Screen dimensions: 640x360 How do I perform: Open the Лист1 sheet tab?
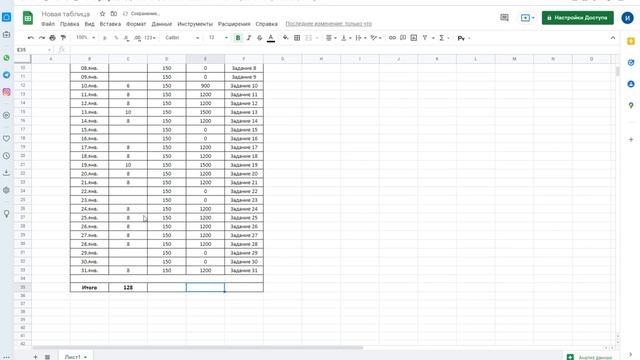coord(76,357)
